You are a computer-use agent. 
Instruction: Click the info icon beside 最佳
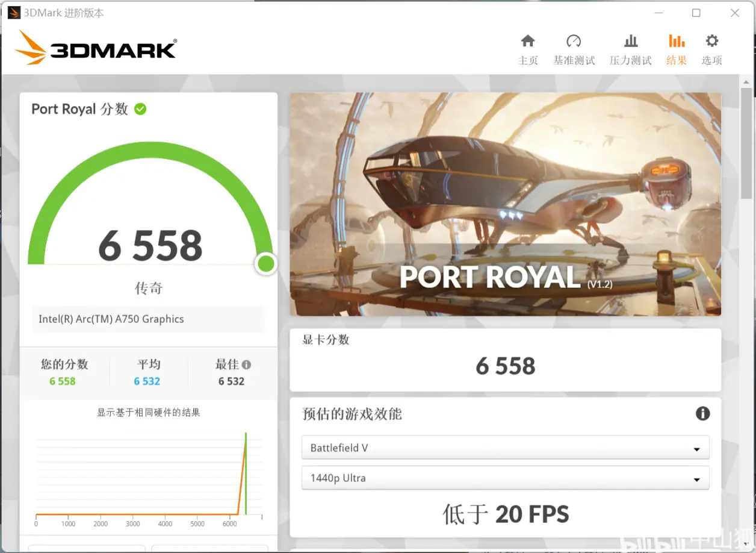pyautogui.click(x=246, y=364)
